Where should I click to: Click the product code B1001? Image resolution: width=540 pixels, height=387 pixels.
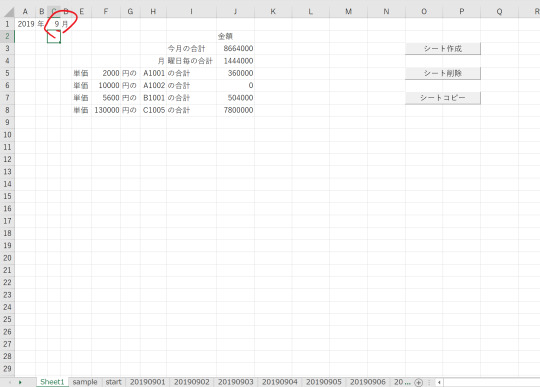tap(154, 98)
